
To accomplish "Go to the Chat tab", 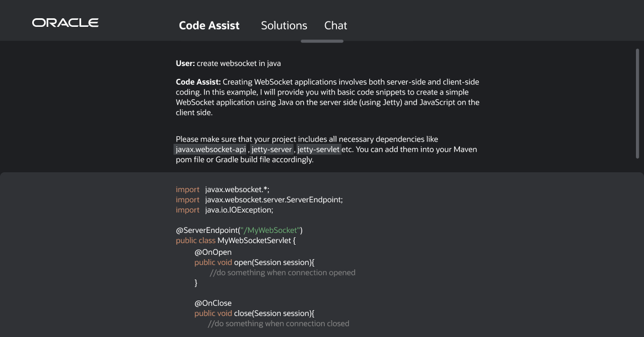I will pos(335,25).
